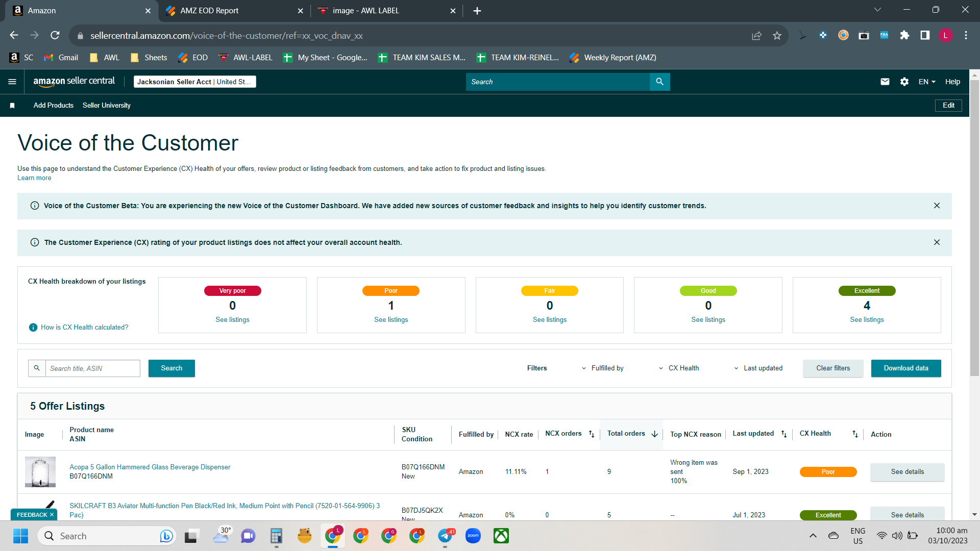Click the Help link in header

coord(952,82)
